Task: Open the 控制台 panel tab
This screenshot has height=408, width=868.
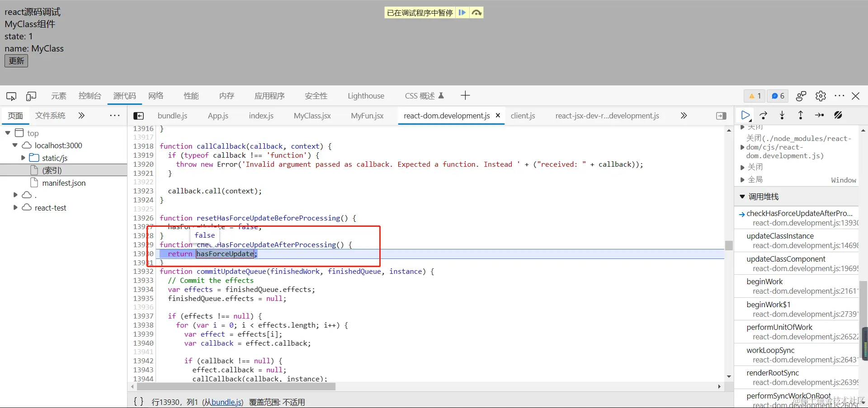Action: click(90, 96)
